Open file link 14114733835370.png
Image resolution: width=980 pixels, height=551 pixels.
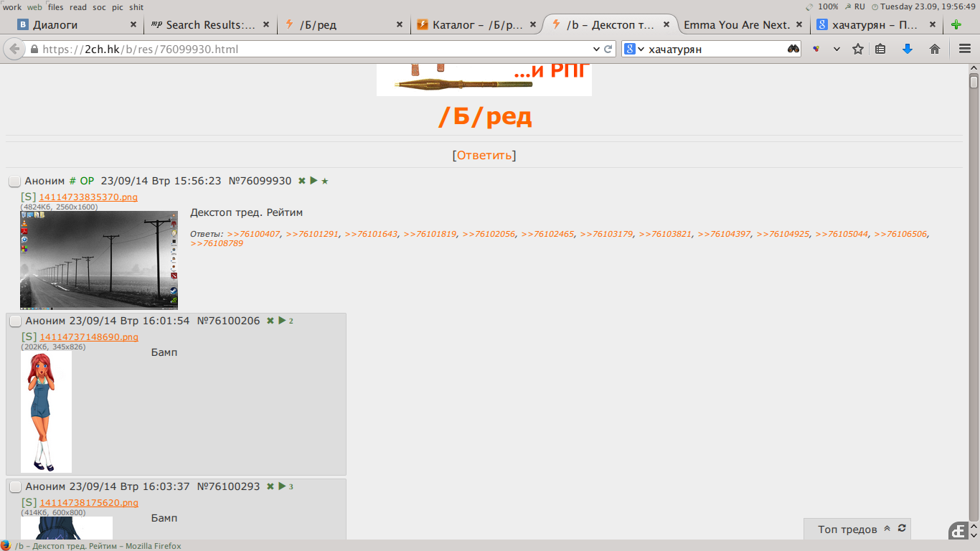point(88,197)
